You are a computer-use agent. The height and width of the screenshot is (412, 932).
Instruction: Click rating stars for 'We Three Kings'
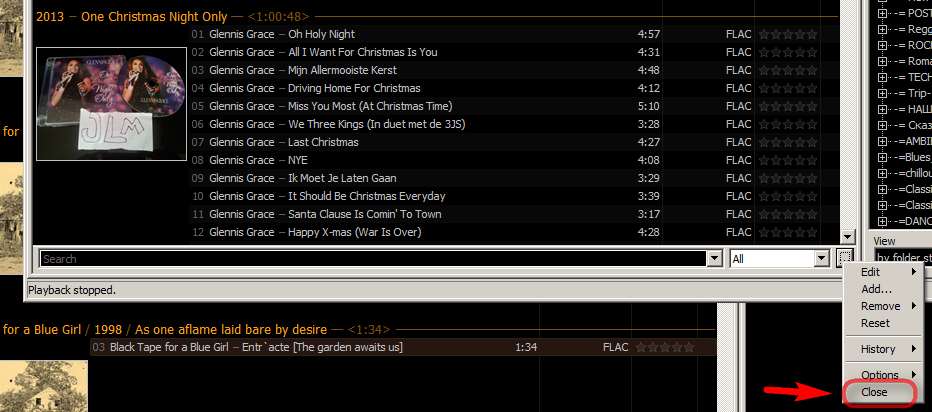pyautogui.click(x=788, y=124)
